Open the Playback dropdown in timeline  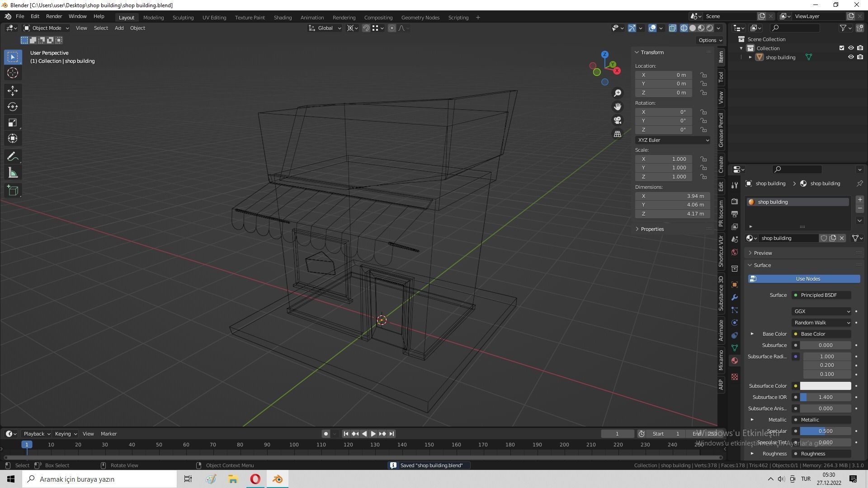coord(37,434)
